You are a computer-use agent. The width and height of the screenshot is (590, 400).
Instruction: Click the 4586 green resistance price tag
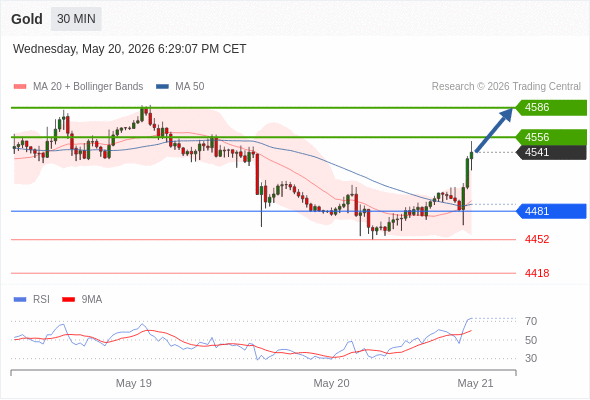551,108
